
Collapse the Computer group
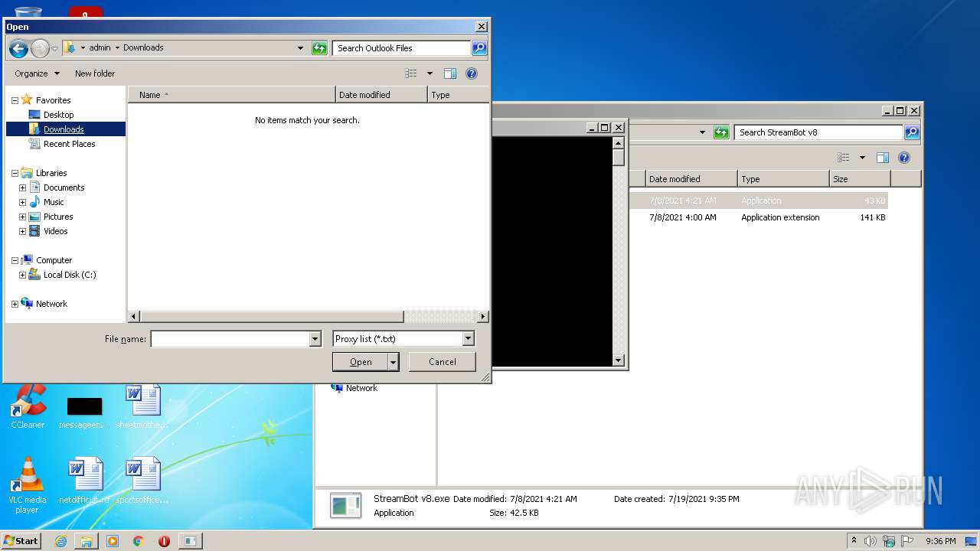pos(15,260)
